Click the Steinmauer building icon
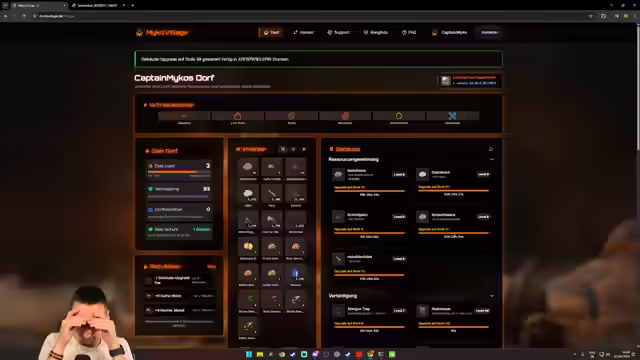Viewport: 640px width, 360px height. [x=422, y=311]
